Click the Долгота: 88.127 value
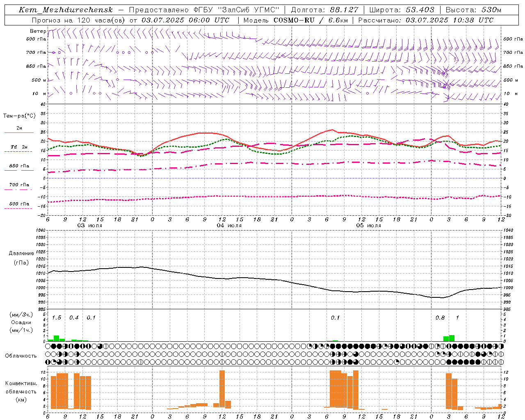 pyautogui.click(x=324, y=10)
